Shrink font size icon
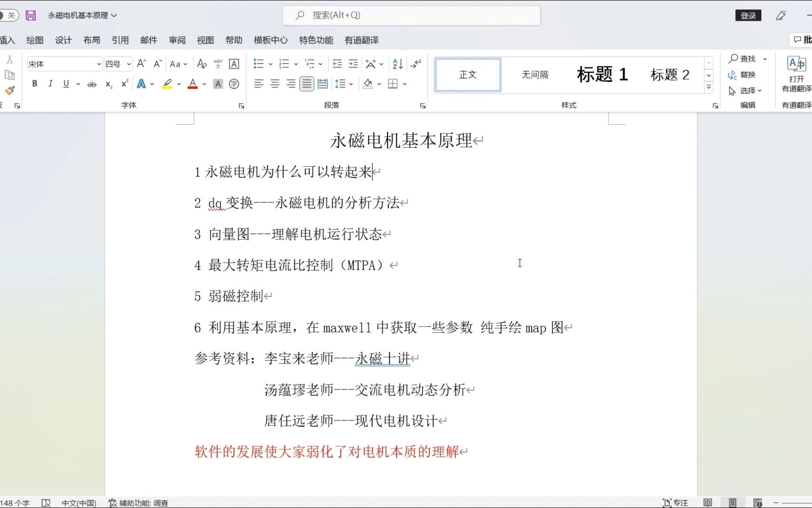The height and width of the screenshot is (508, 812). click(x=158, y=63)
